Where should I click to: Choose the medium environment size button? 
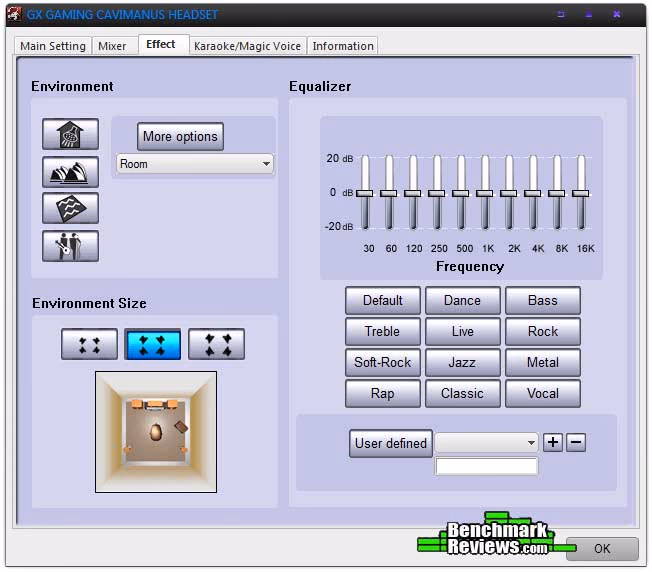(153, 344)
